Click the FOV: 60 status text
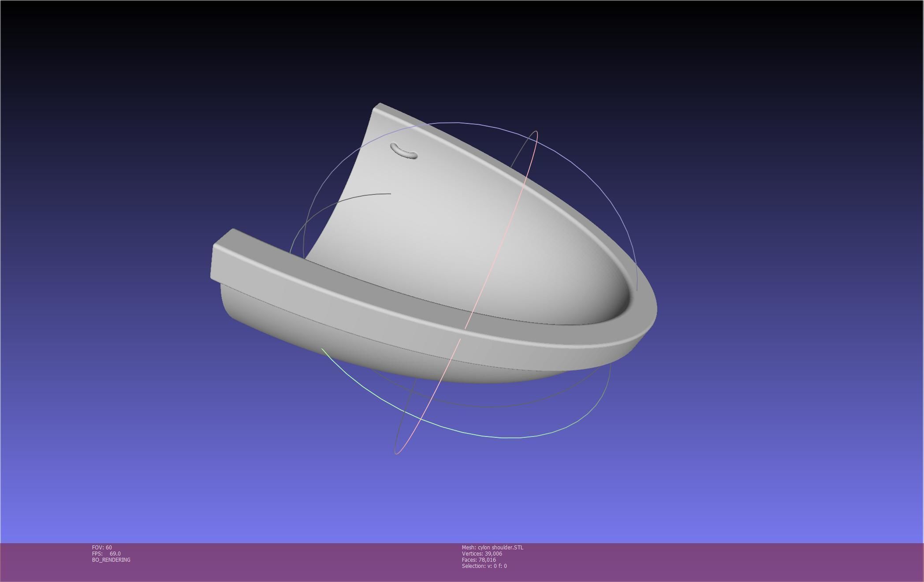 pos(102,547)
